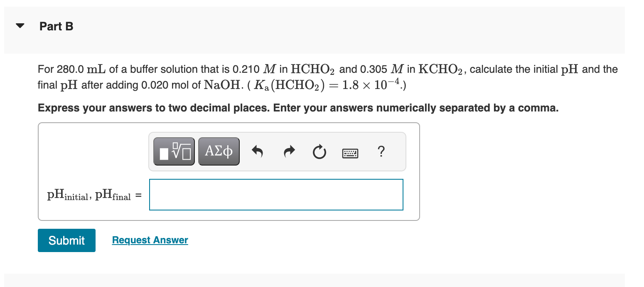Image resolution: width=644 pixels, height=287 pixels.
Task: Open equation editor help with question mark
Action: (x=381, y=151)
